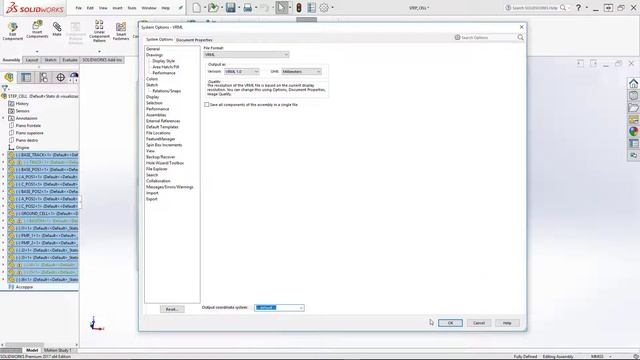
Task: Open Linear Component Pattern tool
Action: [99, 31]
